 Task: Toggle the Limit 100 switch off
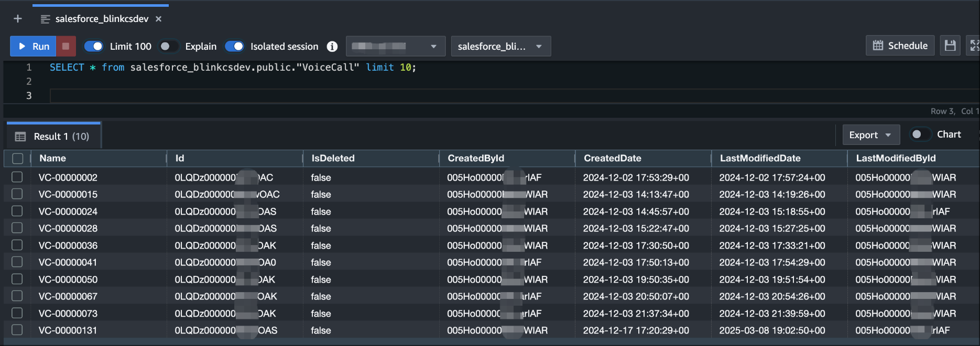(x=94, y=46)
